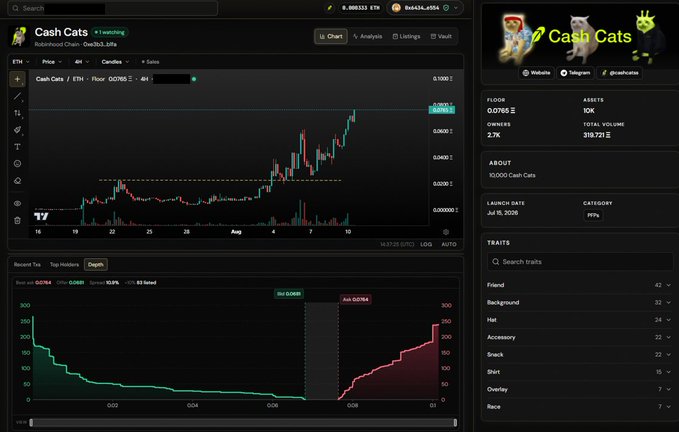Viewport: 679px width, 432px height.
Task: Click the Bid 0.0681 marker label
Action: [x=289, y=294]
